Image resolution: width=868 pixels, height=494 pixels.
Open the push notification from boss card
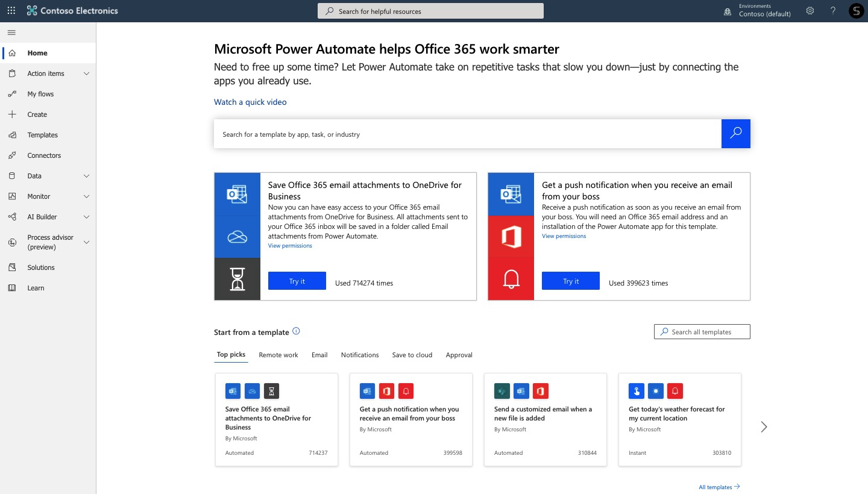pyautogui.click(x=411, y=419)
